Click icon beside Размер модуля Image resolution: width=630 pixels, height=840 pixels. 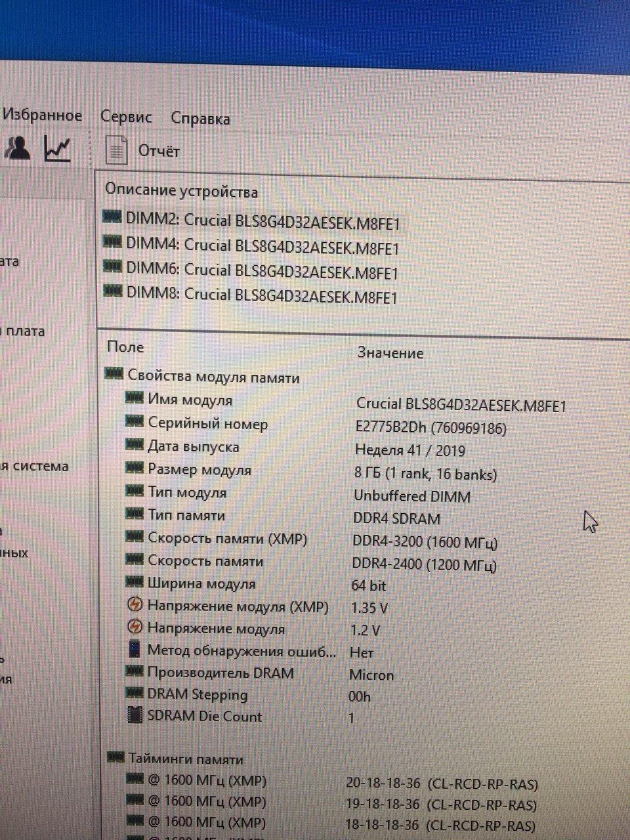(135, 467)
